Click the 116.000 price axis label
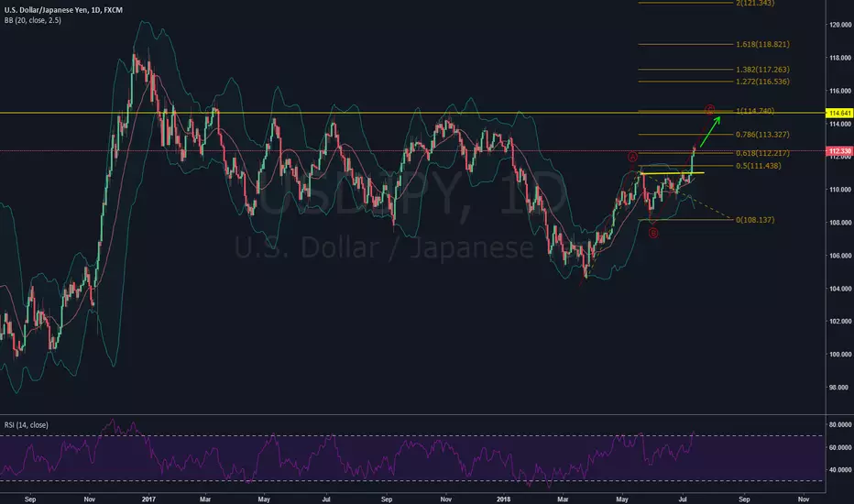This screenshot has height=504, width=854. click(x=840, y=91)
